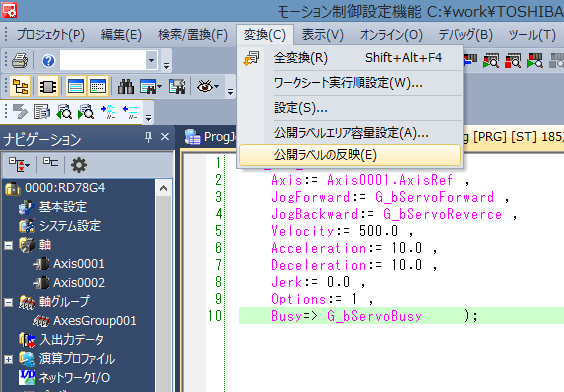
Task: Click the jump-to-next magnifier with right arrow
Action: (86, 112)
